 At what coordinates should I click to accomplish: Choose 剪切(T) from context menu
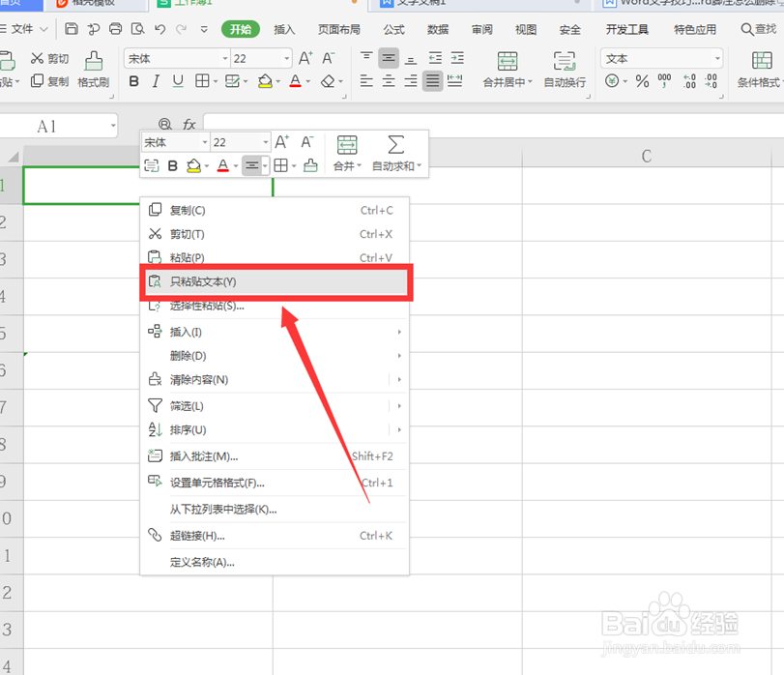tap(275, 234)
